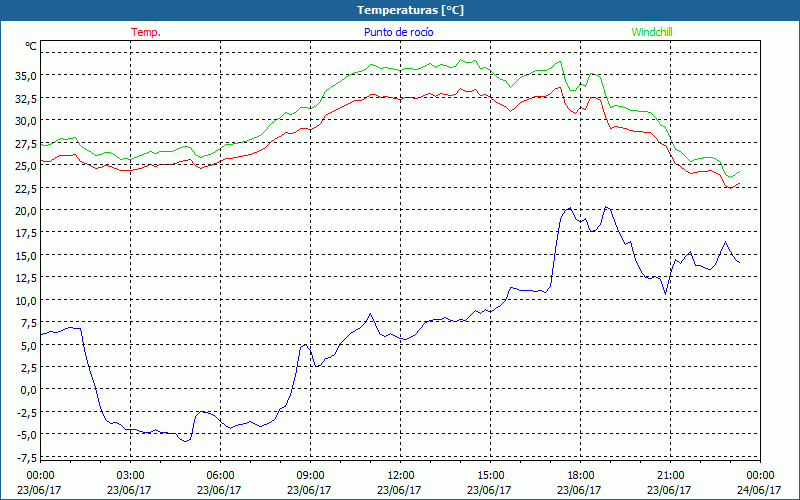Select the 06:00 time axis marker
This screenshot has height=500, width=800.
tap(220, 475)
